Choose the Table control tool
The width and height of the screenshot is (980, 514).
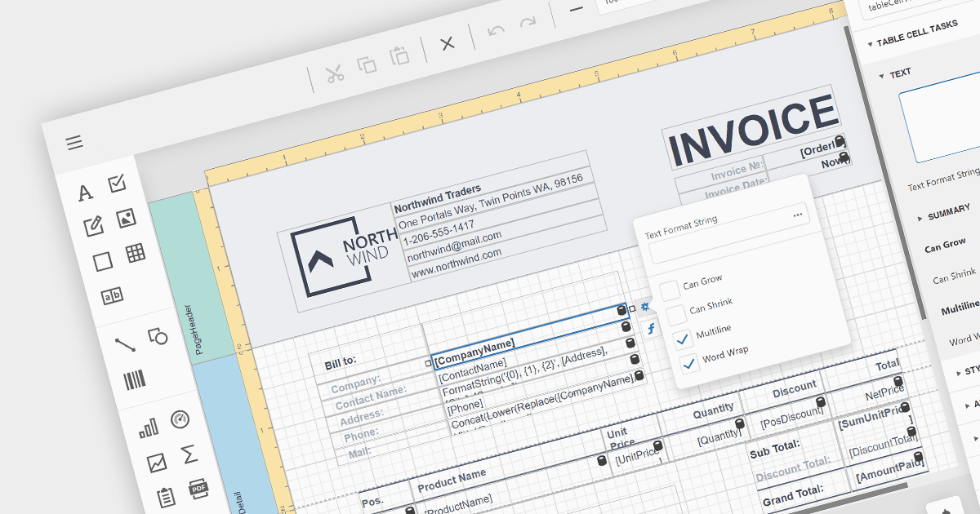(x=136, y=254)
